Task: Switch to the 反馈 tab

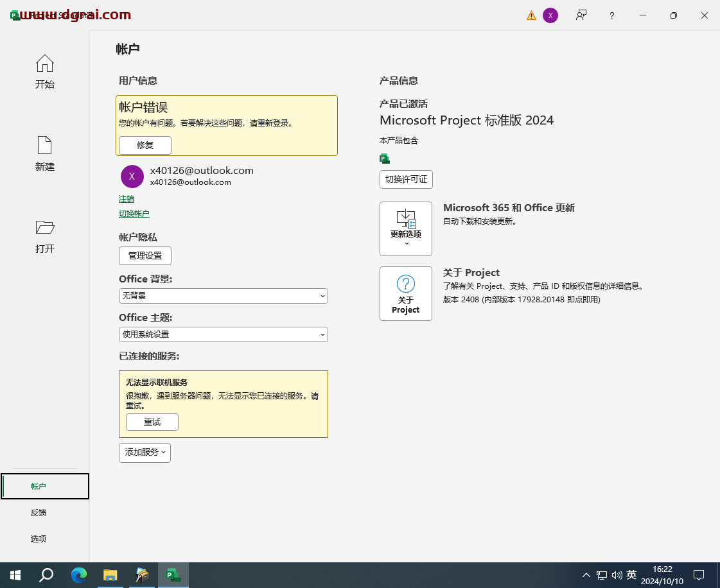Action: 39,512
